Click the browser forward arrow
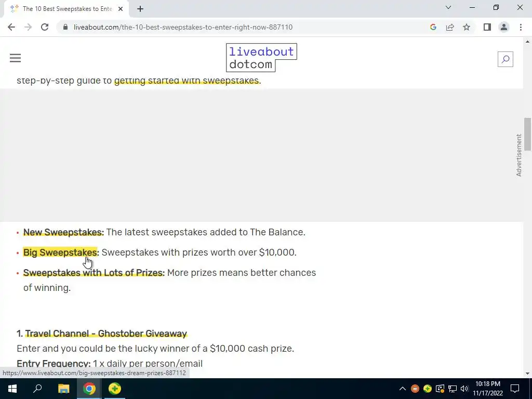This screenshot has height=399, width=532. 28,27
